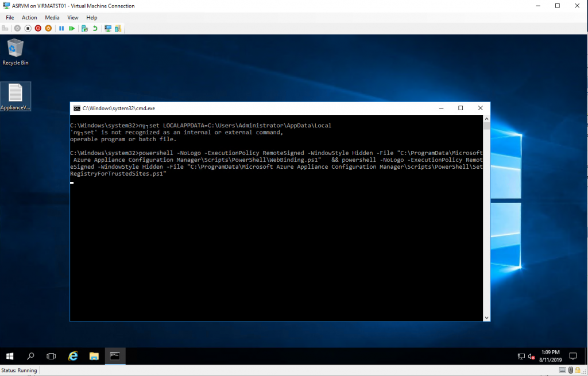Click the keyboard status icon in status bar
This screenshot has width=588, height=376.
coord(563,370)
